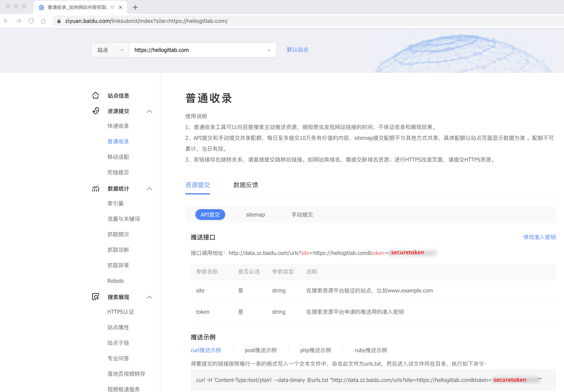
Task: Open browser home page icon
Action: coord(43,21)
